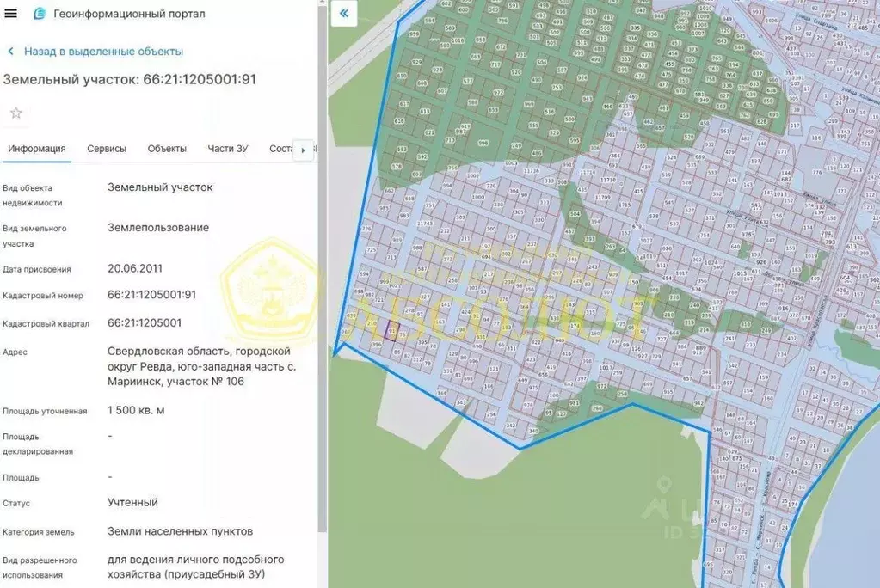Open the Сервисы tab

tap(107, 149)
